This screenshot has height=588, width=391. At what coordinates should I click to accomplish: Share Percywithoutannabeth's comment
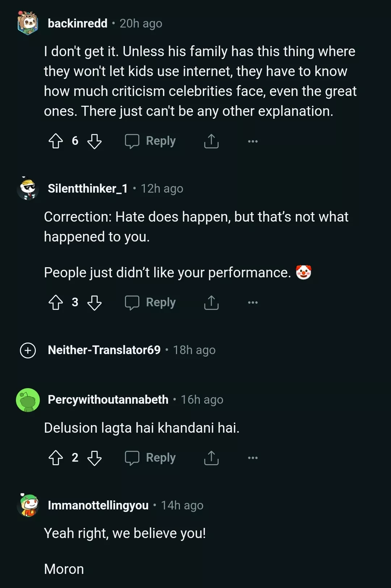point(211,458)
